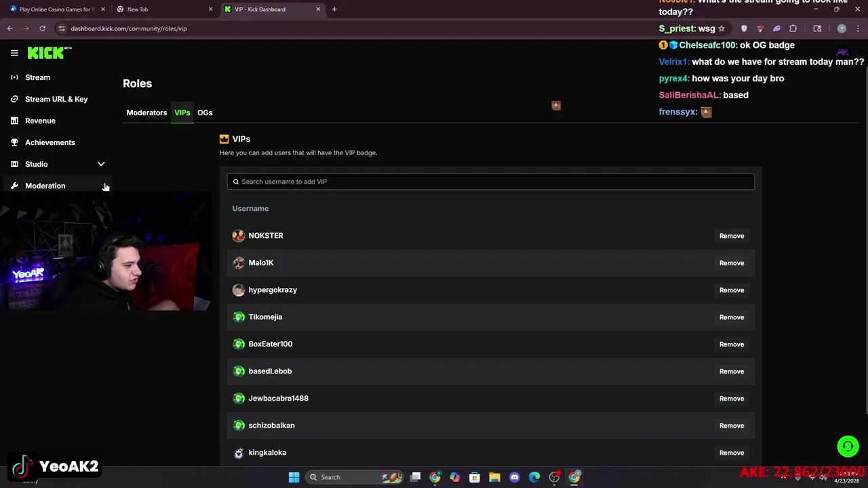Open site information icon in address bar
The image size is (868, 488).
[x=62, y=28]
